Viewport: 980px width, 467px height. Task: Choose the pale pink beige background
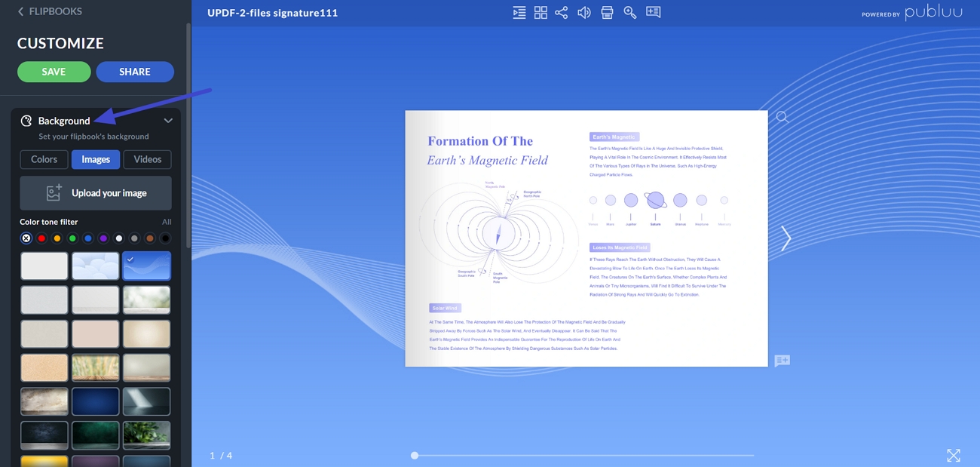pos(96,333)
